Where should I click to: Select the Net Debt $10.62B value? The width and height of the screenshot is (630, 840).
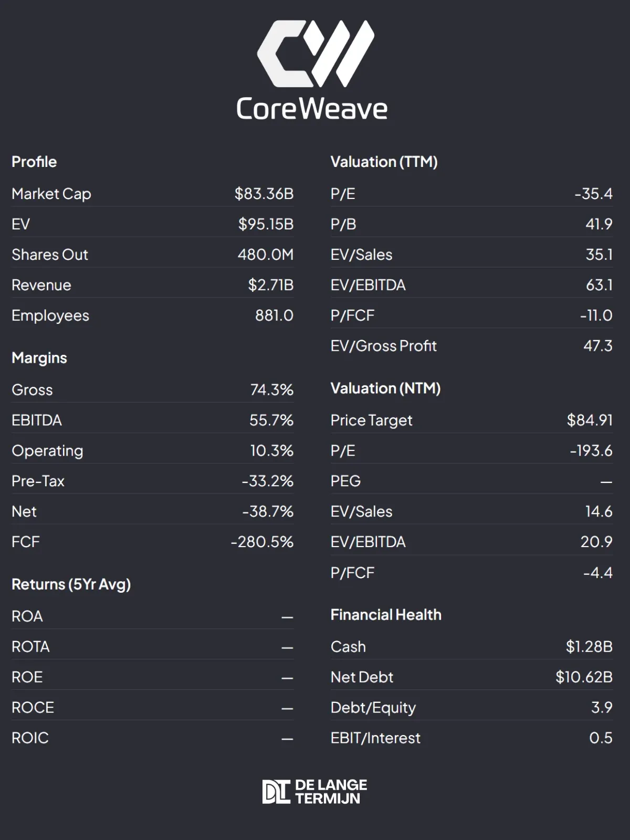(584, 677)
